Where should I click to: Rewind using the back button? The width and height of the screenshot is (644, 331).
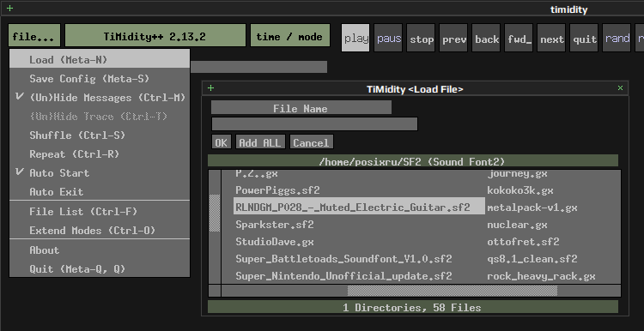[486, 38]
